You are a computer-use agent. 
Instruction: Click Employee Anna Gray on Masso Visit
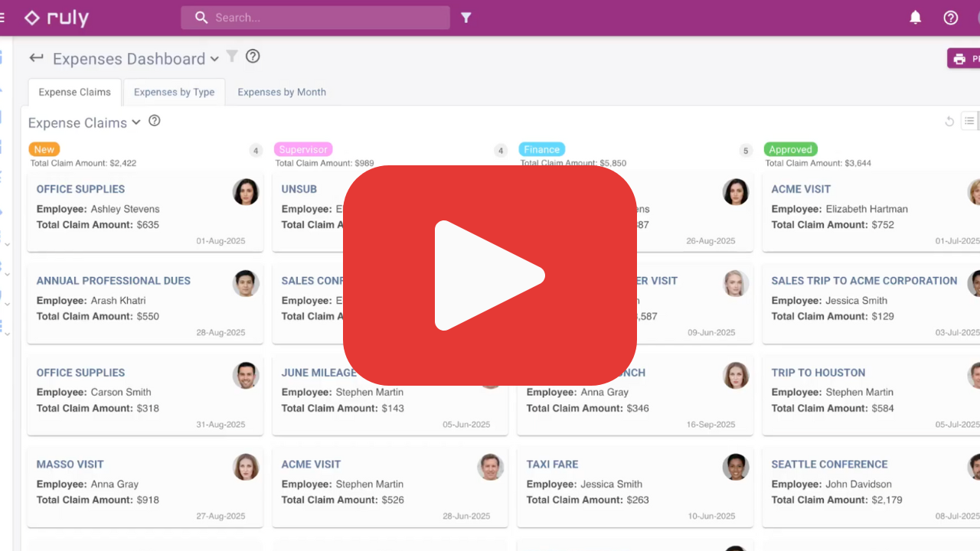click(x=87, y=484)
